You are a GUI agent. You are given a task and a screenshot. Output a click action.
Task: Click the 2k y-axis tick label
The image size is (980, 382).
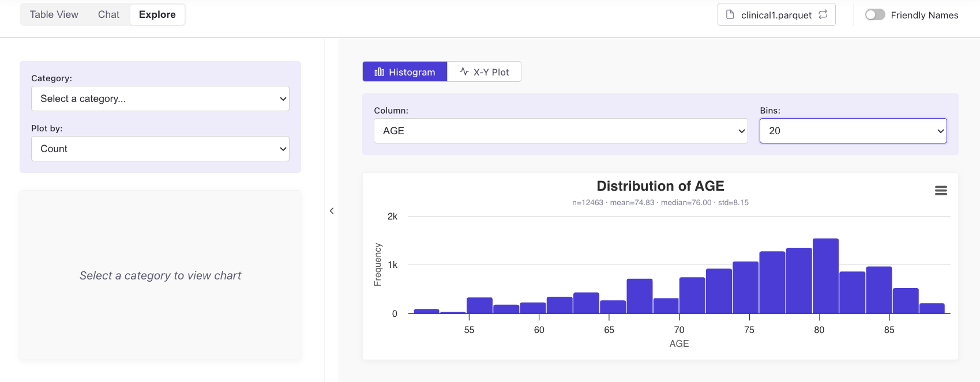[392, 217]
